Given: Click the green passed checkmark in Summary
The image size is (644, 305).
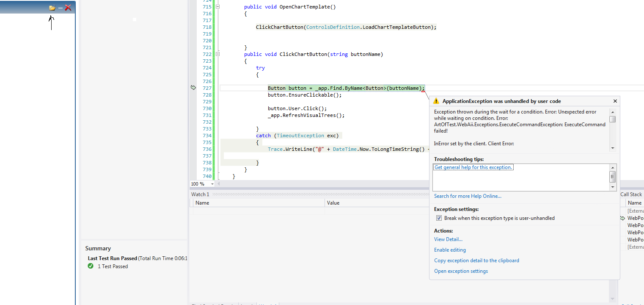Looking at the screenshot, I should (91, 266).
